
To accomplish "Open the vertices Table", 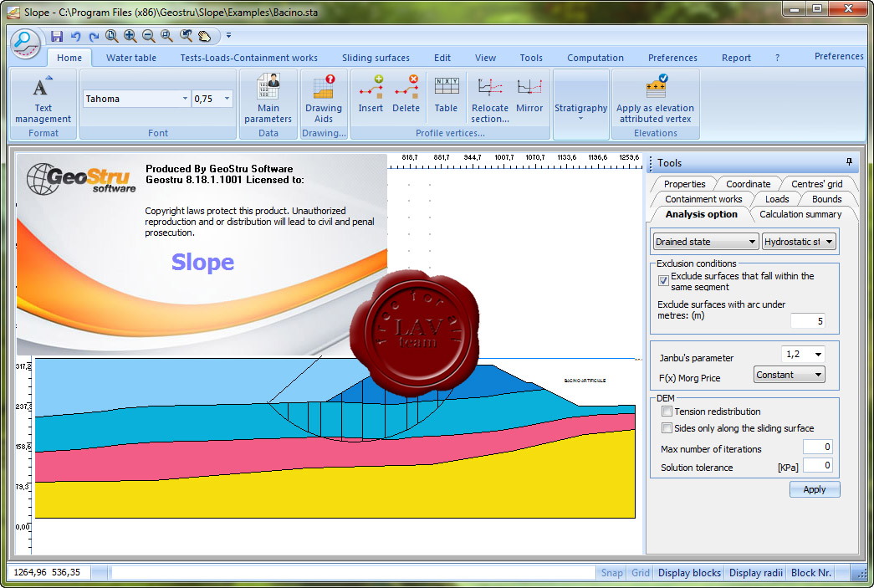I will pyautogui.click(x=446, y=94).
